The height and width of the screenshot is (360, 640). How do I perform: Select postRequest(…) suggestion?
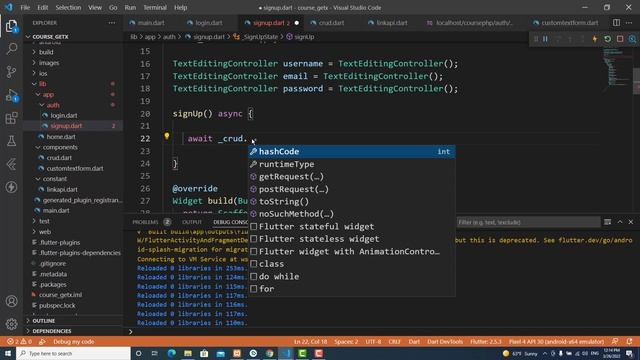[351, 189]
